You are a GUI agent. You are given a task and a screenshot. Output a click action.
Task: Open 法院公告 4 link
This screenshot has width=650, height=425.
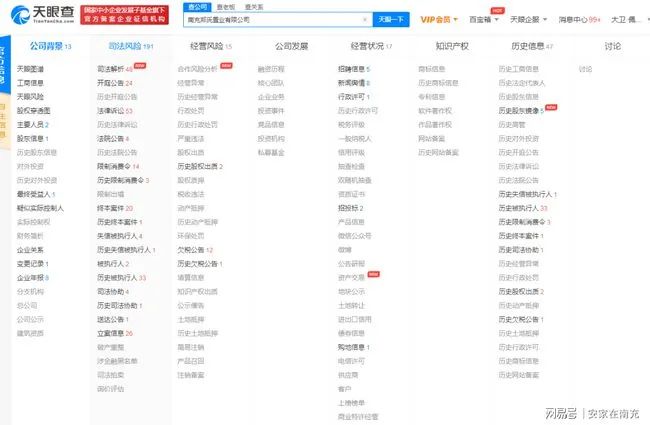coord(113,138)
